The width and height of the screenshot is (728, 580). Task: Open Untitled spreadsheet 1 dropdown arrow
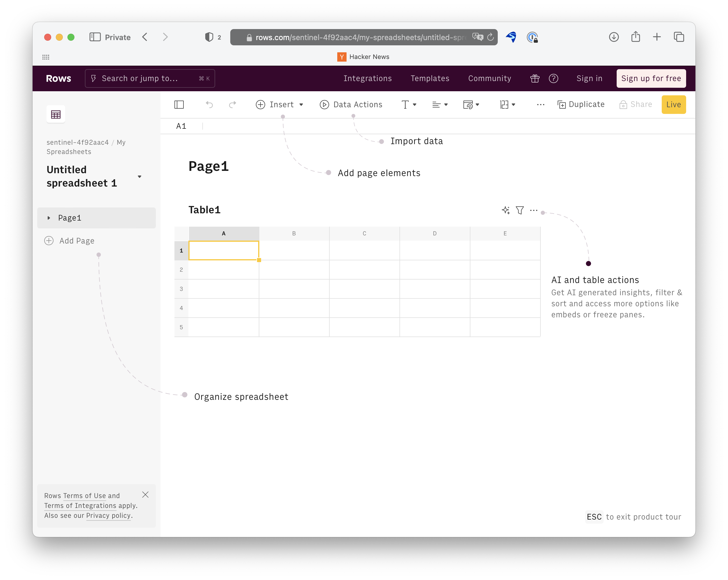140,176
